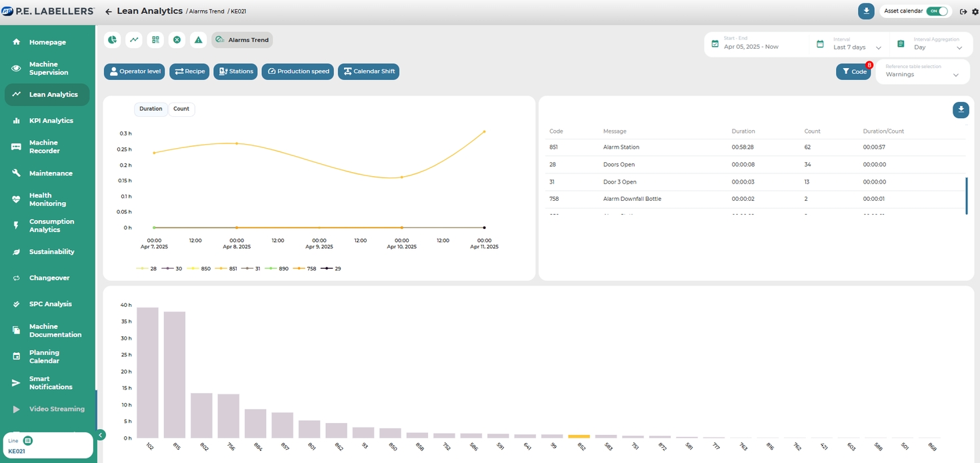The image size is (980, 463).
Task: Open the warning triangle alarms view
Action: 198,40
